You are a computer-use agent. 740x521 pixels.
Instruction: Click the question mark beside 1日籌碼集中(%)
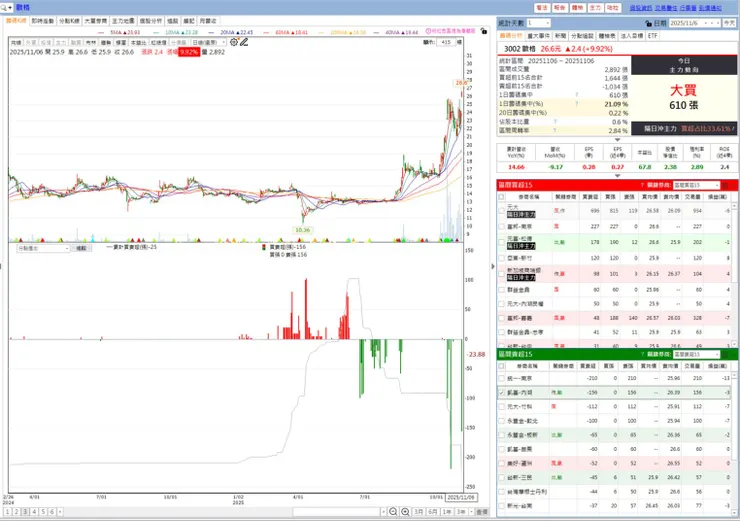coord(576,104)
